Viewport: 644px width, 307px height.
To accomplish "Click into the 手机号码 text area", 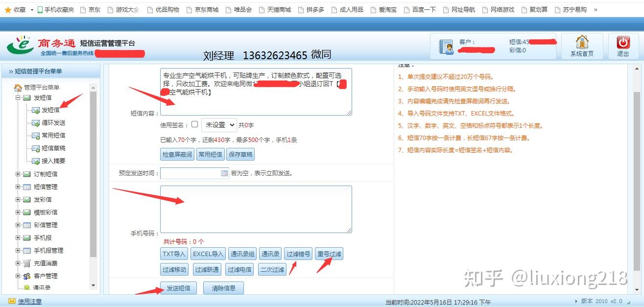I will tap(256, 209).
